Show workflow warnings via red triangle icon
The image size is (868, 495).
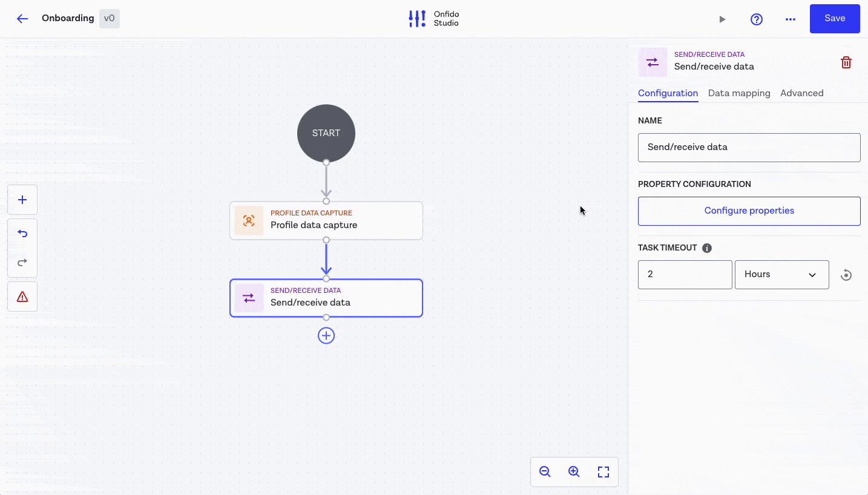[22, 297]
